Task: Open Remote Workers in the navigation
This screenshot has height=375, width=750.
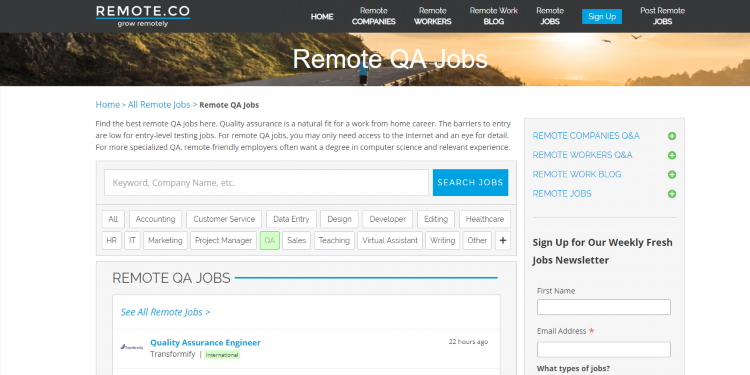Action: [432, 16]
